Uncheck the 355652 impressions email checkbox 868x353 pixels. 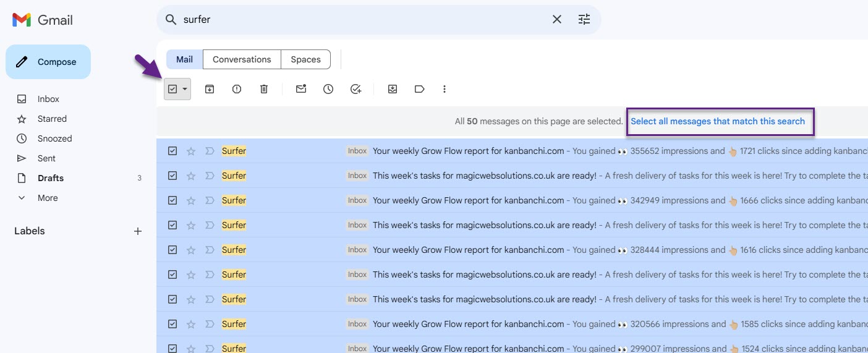[172, 151]
